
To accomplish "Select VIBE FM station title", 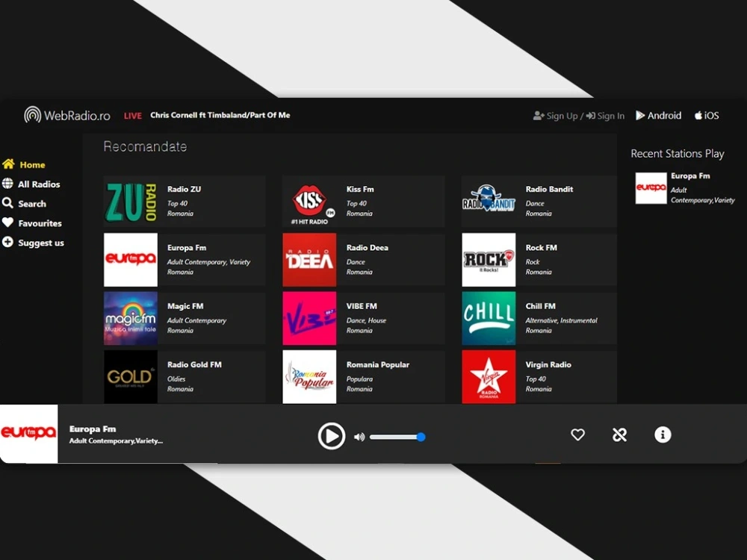I will (362, 306).
